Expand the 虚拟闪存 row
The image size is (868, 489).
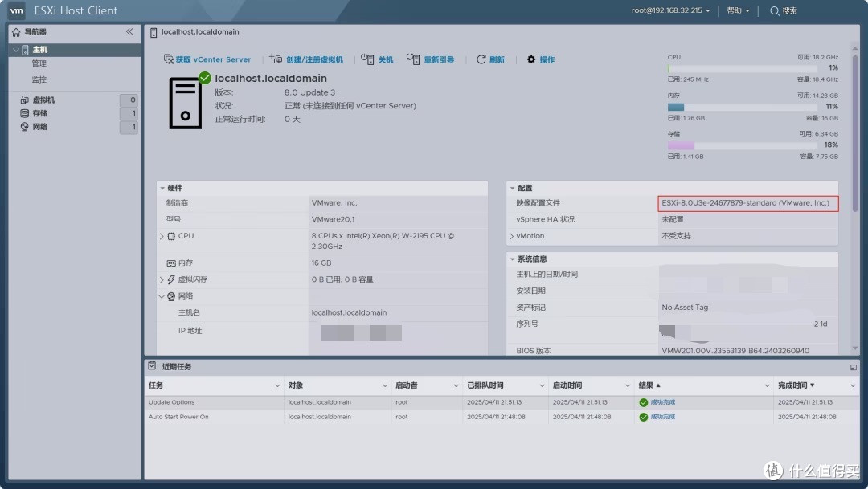click(x=162, y=280)
